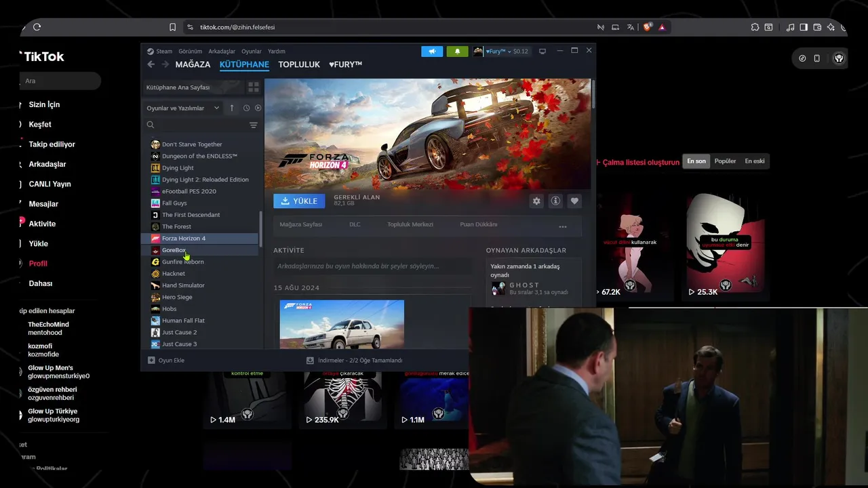This screenshot has width=868, height=488.
Task: Open Puan Dükkânı link
Action: coord(479,224)
